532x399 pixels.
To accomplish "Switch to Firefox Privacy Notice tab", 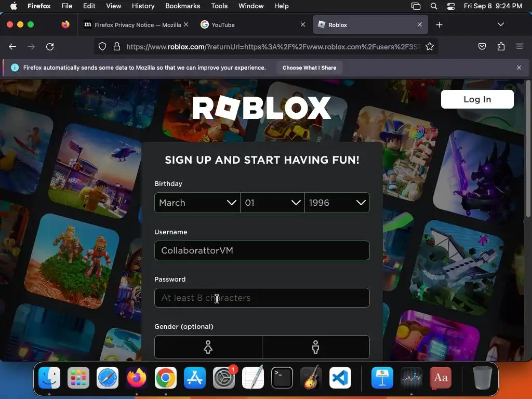I will (x=136, y=25).
